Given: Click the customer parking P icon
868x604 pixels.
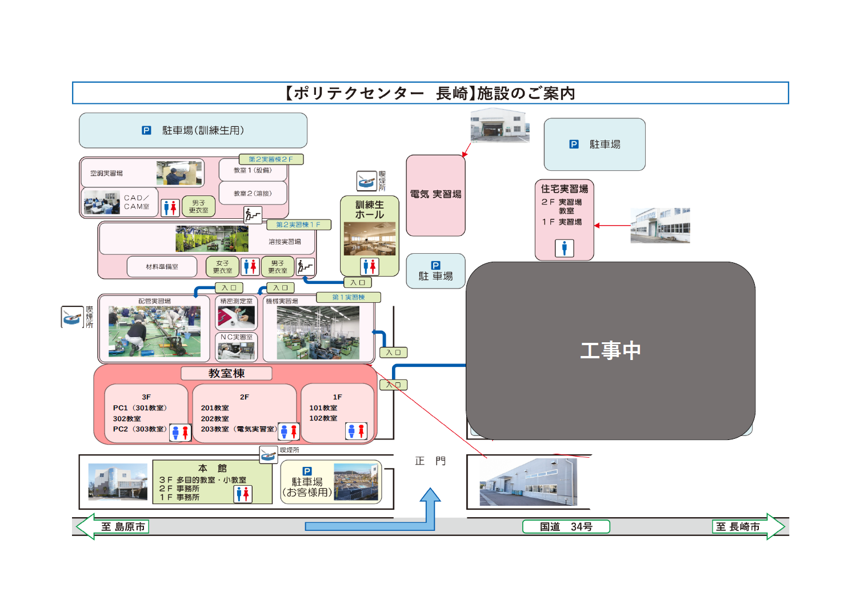Looking at the screenshot, I should (307, 471).
